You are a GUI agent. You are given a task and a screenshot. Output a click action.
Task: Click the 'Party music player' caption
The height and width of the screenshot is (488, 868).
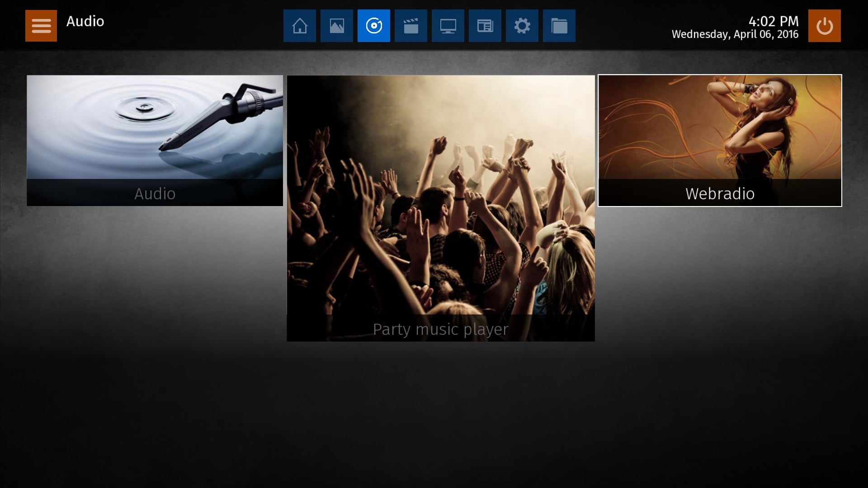point(440,329)
